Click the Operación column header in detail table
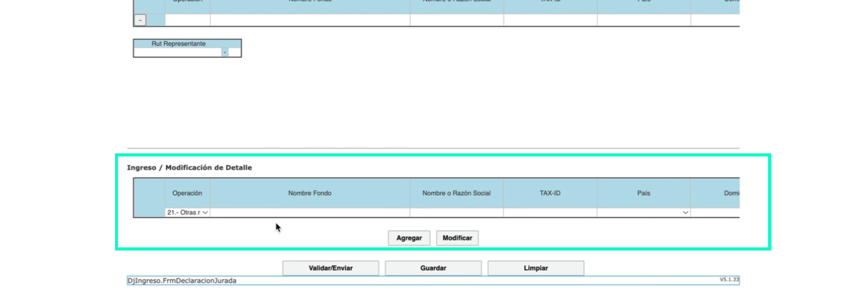868x305 pixels. coord(187,193)
